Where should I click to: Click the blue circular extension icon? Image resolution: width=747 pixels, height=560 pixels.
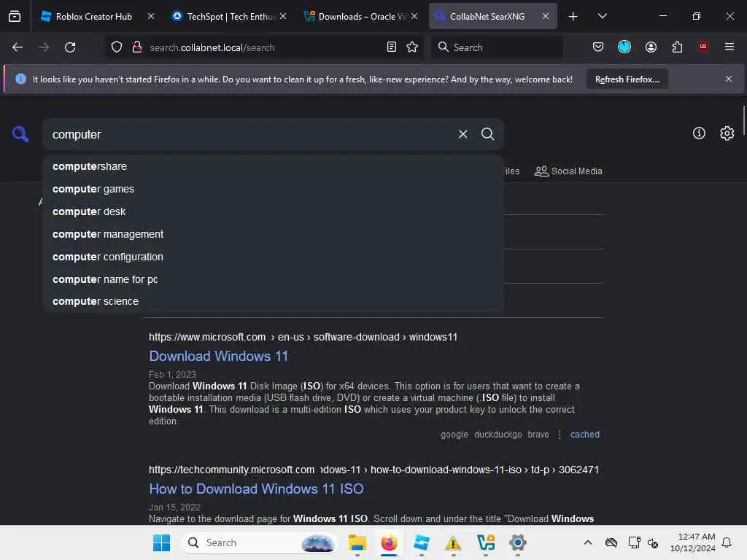pyautogui.click(x=624, y=47)
